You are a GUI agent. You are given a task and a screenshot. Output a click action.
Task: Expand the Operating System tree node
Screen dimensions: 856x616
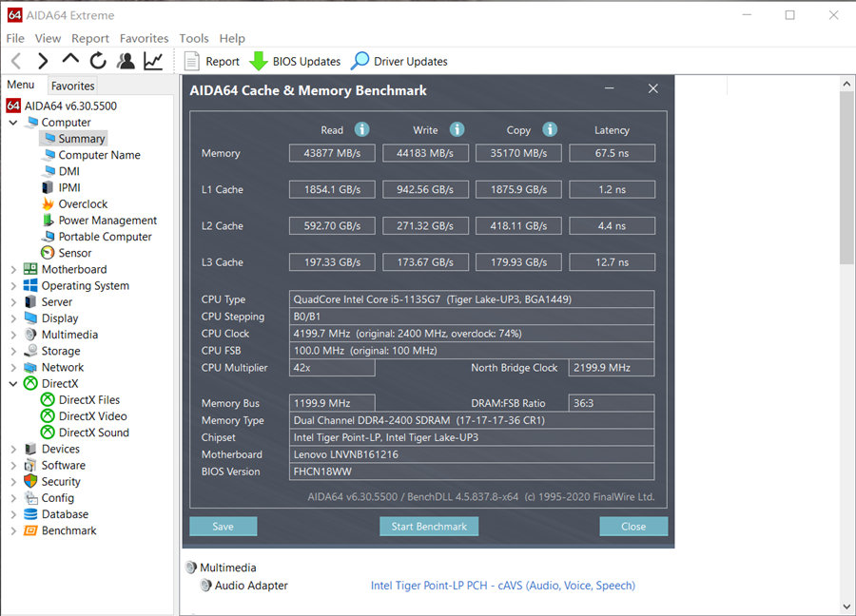(13, 286)
